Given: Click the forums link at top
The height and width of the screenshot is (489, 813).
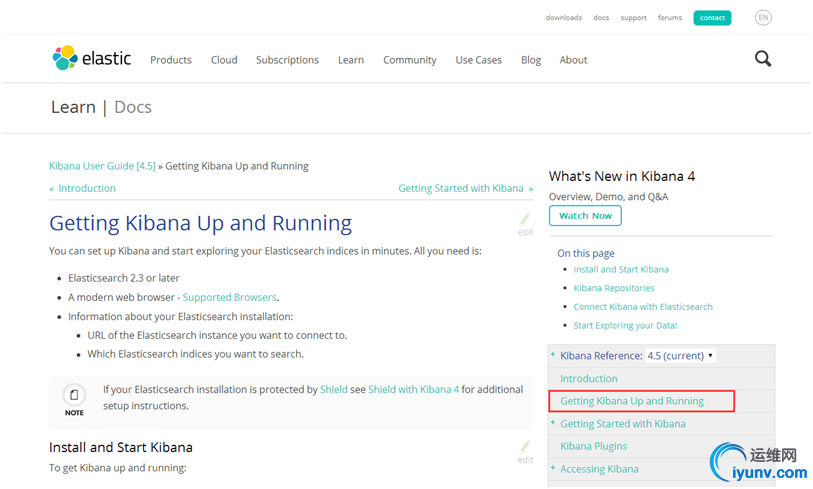Looking at the screenshot, I should coord(670,18).
